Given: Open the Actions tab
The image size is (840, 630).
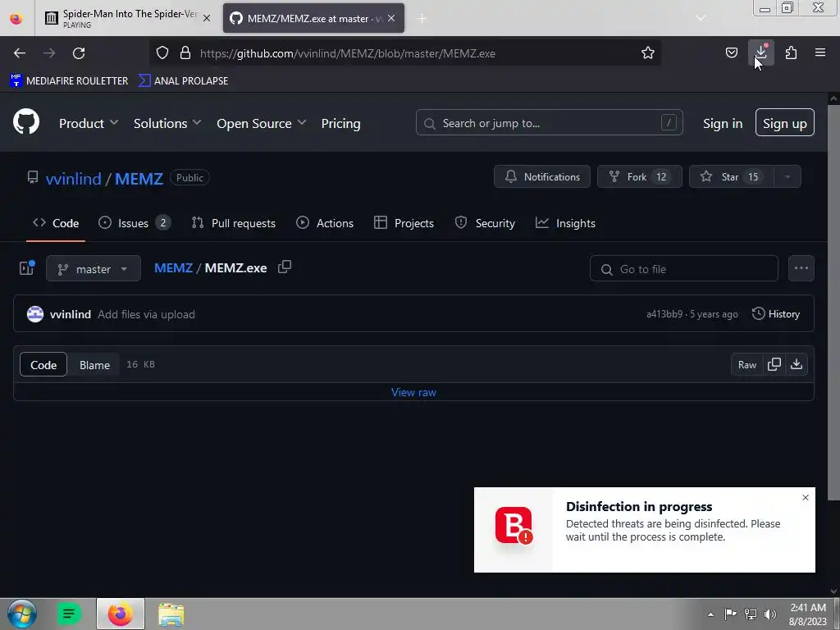Looking at the screenshot, I should coord(325,223).
